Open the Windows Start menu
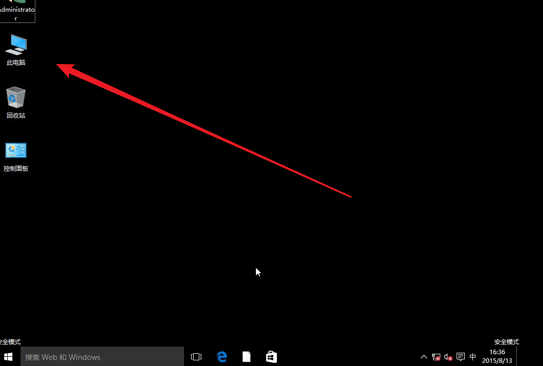 point(8,357)
